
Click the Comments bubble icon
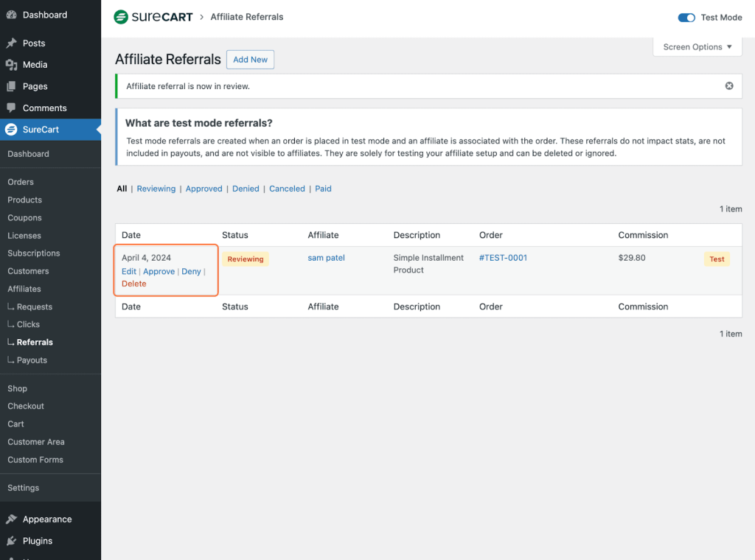[11, 108]
